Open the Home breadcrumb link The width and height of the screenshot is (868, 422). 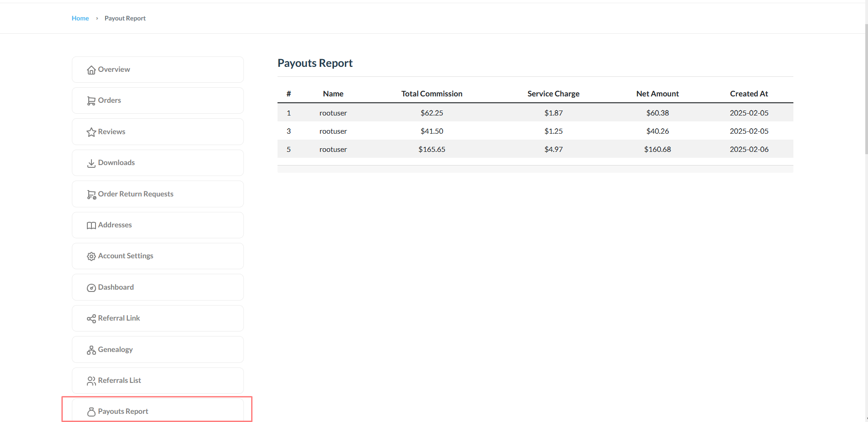click(x=81, y=18)
